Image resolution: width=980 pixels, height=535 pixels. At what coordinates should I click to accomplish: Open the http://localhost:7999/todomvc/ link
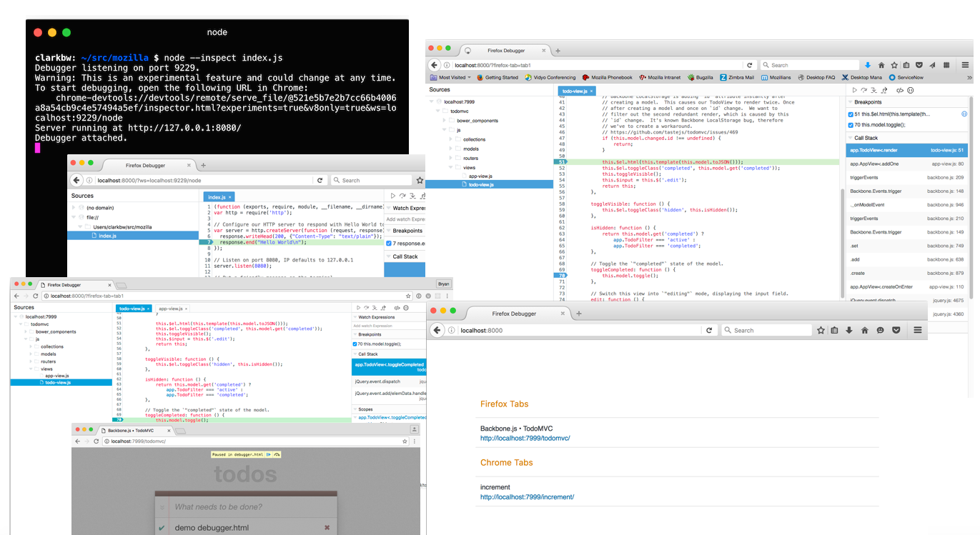(524, 438)
